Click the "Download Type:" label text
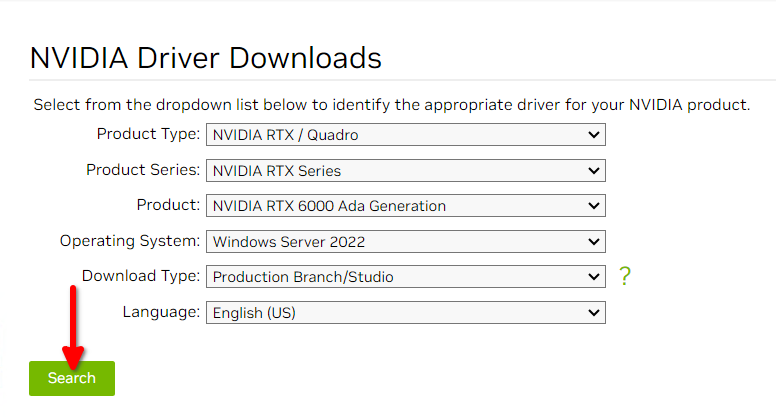 (141, 276)
